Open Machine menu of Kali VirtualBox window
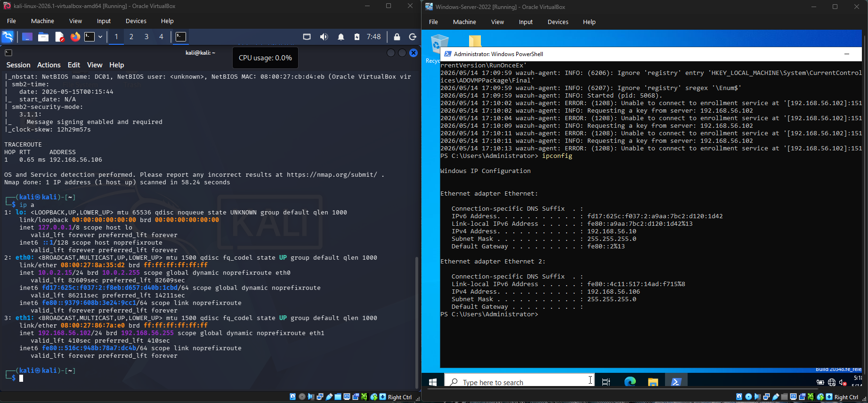Viewport: 868px width, 403px height. (42, 21)
